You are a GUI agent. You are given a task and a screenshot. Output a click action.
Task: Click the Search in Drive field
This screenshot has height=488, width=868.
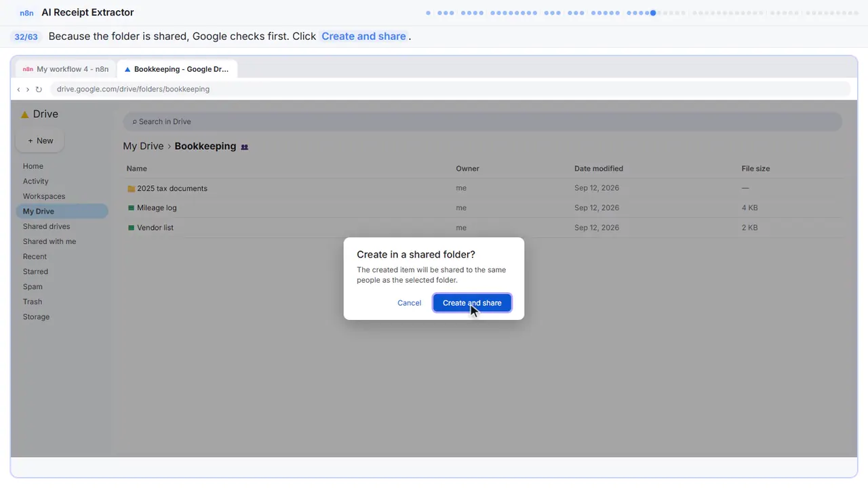[482, 122]
